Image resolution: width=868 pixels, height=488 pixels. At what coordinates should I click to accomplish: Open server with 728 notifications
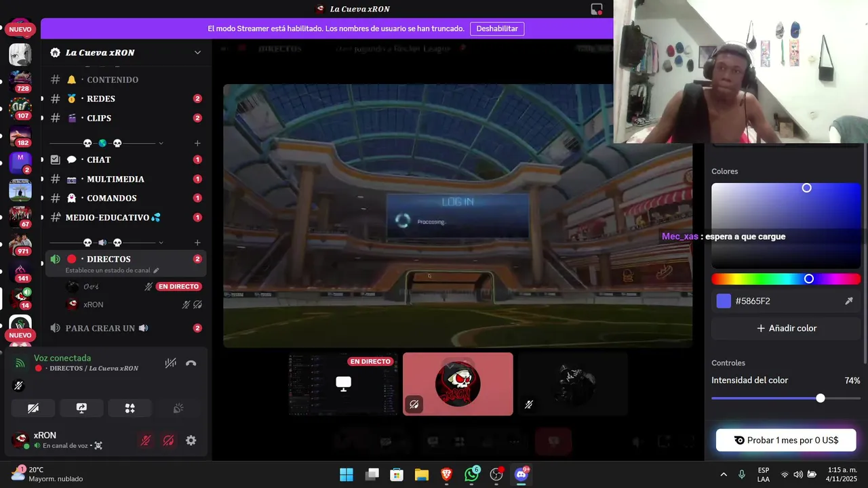[20, 81]
